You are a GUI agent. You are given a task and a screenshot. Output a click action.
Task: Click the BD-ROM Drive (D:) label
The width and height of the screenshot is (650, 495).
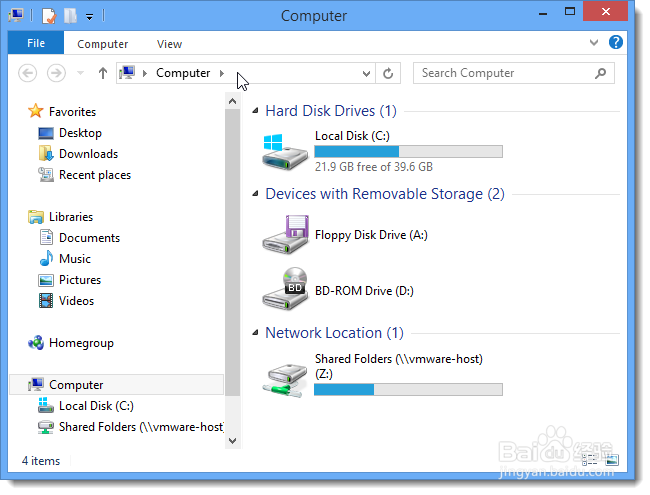pyautogui.click(x=364, y=291)
